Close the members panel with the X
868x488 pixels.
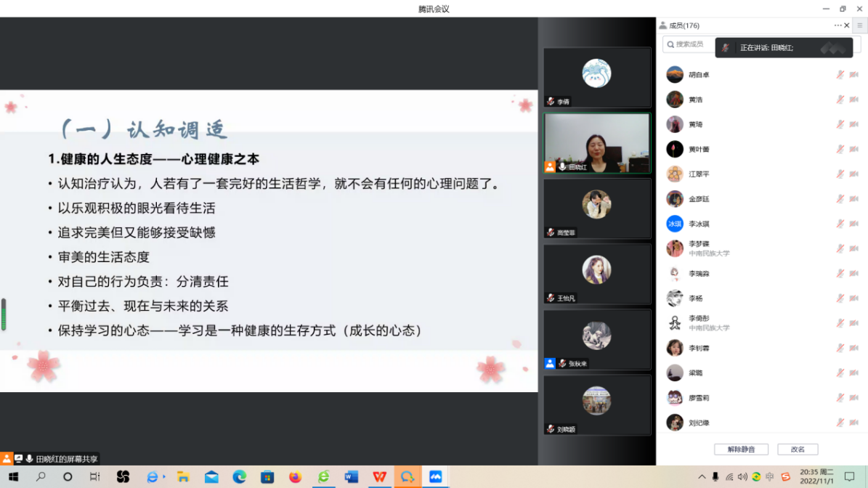point(847,25)
